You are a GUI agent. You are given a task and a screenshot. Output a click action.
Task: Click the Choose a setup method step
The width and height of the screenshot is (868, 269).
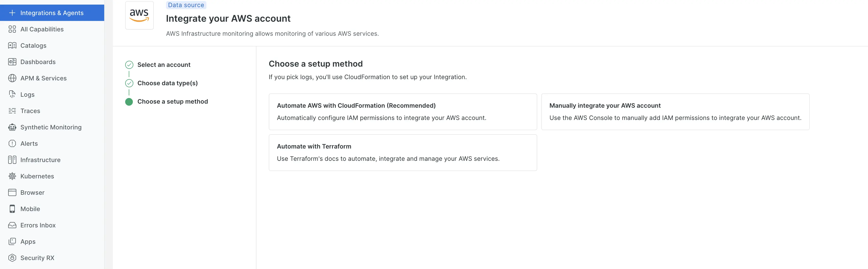click(172, 102)
